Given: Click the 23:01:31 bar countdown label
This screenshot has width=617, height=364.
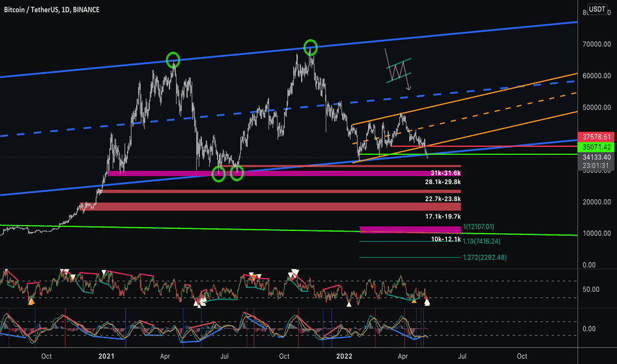Looking at the screenshot, I should tap(596, 165).
